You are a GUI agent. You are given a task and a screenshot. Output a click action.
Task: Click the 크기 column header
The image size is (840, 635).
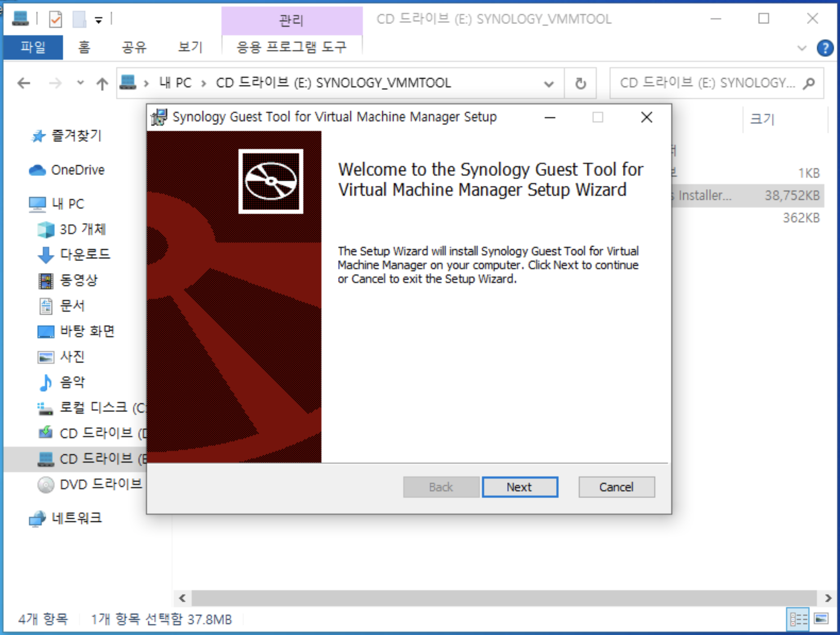763,119
